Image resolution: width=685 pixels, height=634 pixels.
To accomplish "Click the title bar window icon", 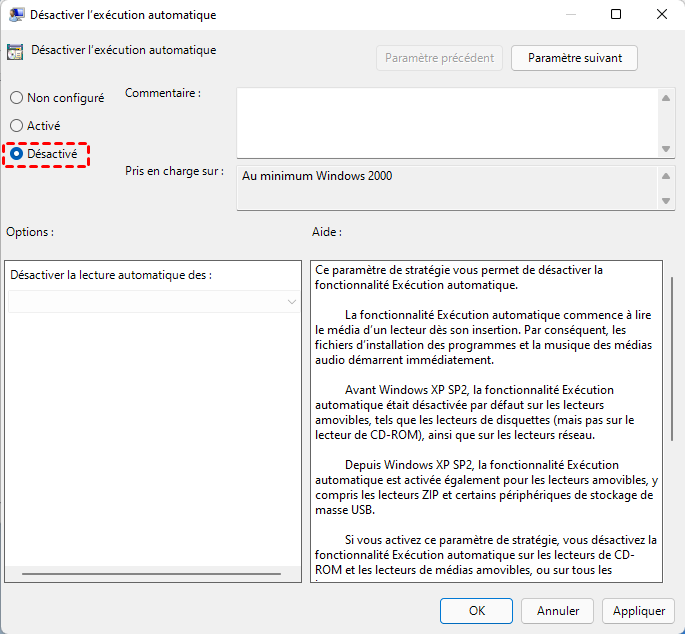I will [x=17, y=14].
